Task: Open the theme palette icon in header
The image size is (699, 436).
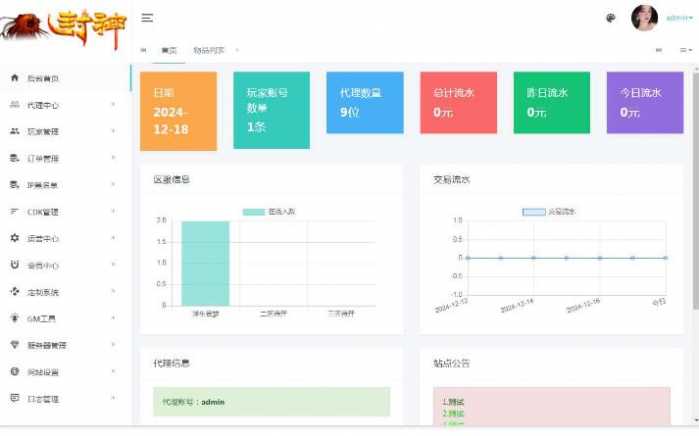Action: (x=611, y=18)
